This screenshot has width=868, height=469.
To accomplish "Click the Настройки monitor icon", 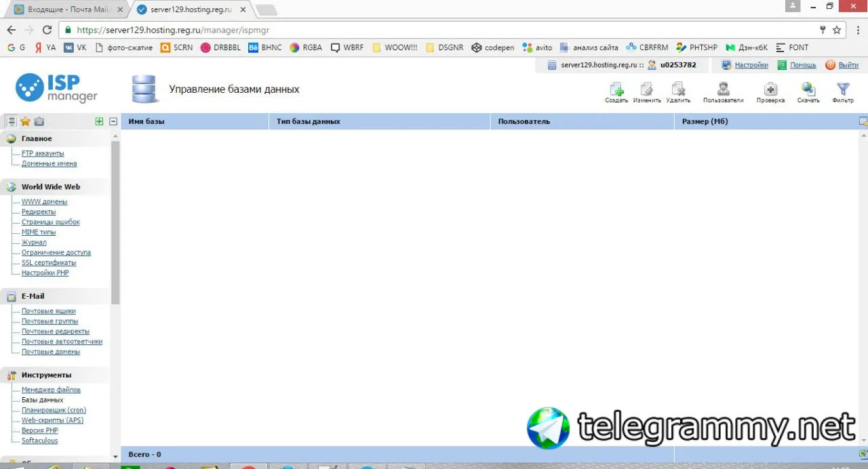I will pos(726,65).
